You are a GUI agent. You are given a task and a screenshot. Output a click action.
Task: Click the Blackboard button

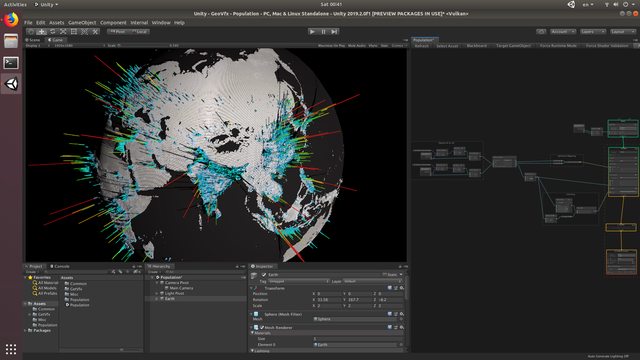tap(476, 46)
